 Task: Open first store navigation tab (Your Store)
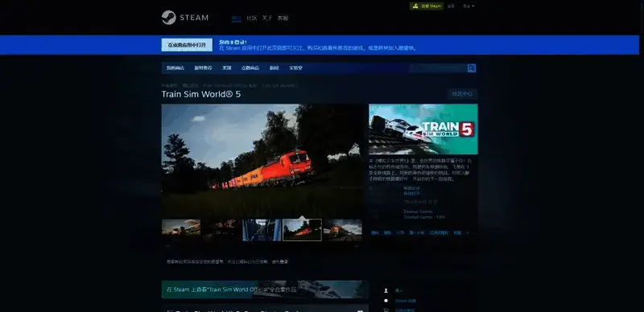click(x=175, y=68)
